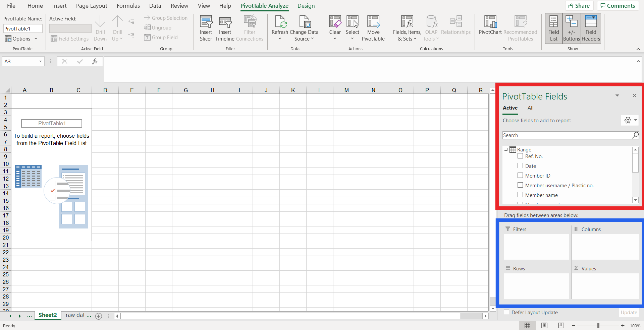Switch to the All tab in PivotTable Fields

tap(530, 108)
